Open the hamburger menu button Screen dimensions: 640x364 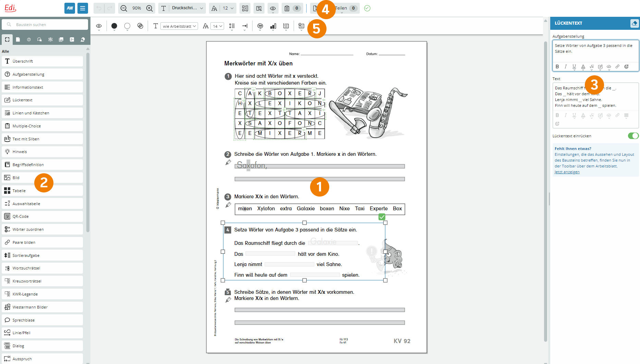pos(83,8)
